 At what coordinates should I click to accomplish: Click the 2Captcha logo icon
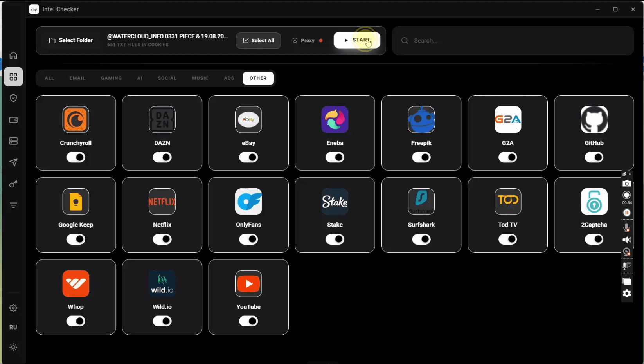tap(594, 202)
